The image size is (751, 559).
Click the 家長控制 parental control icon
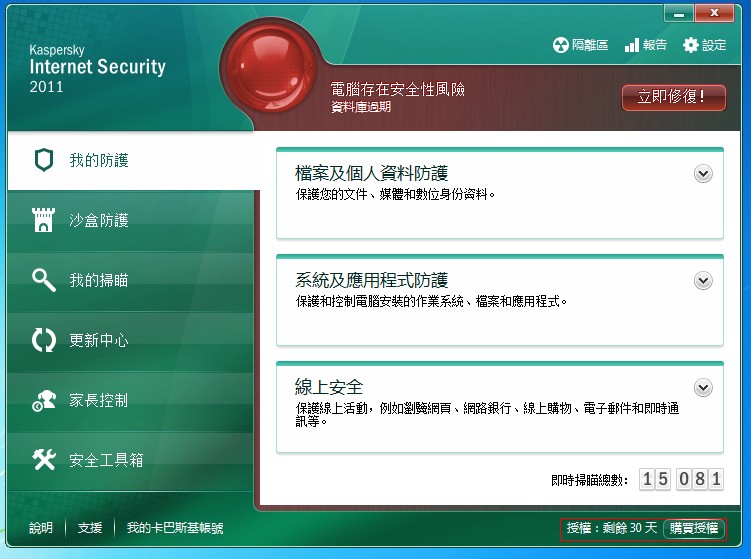43,400
